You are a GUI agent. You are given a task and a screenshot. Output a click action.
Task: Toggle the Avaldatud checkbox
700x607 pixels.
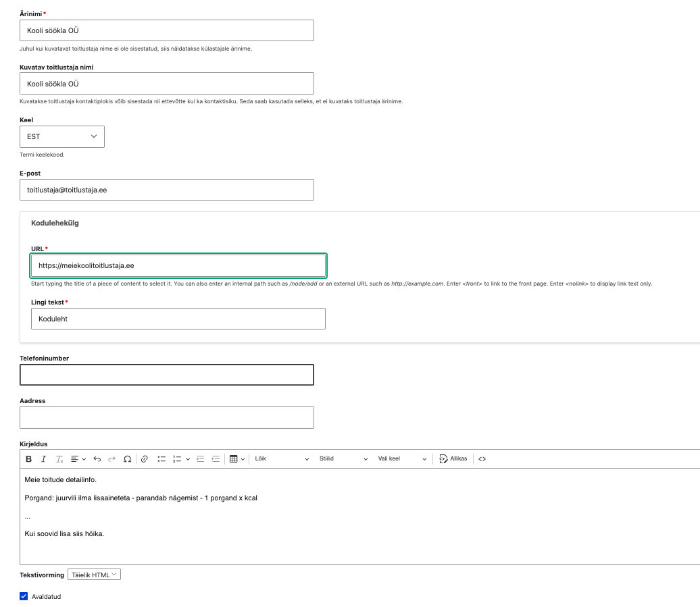pyautogui.click(x=24, y=596)
